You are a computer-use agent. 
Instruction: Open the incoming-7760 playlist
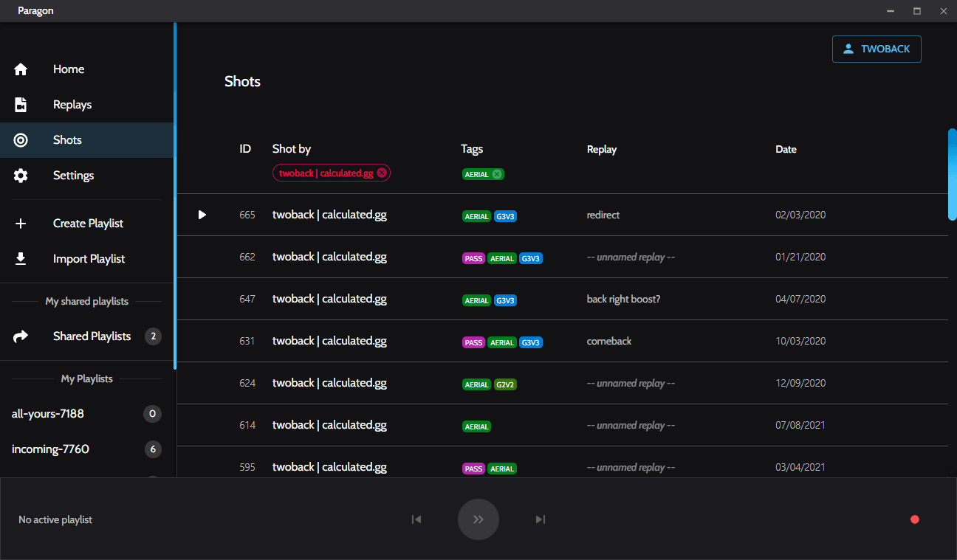[50, 449]
